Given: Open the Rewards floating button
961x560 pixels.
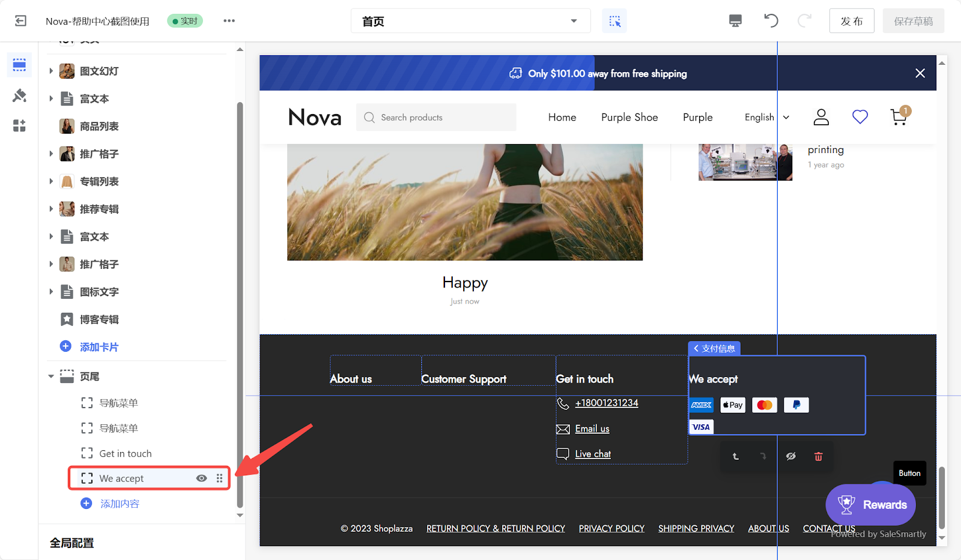Looking at the screenshot, I should pyautogui.click(x=871, y=505).
